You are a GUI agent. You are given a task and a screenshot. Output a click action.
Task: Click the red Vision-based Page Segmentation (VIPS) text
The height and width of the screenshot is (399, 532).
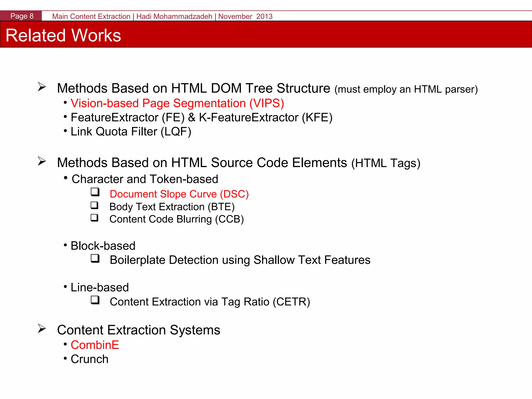point(177,103)
